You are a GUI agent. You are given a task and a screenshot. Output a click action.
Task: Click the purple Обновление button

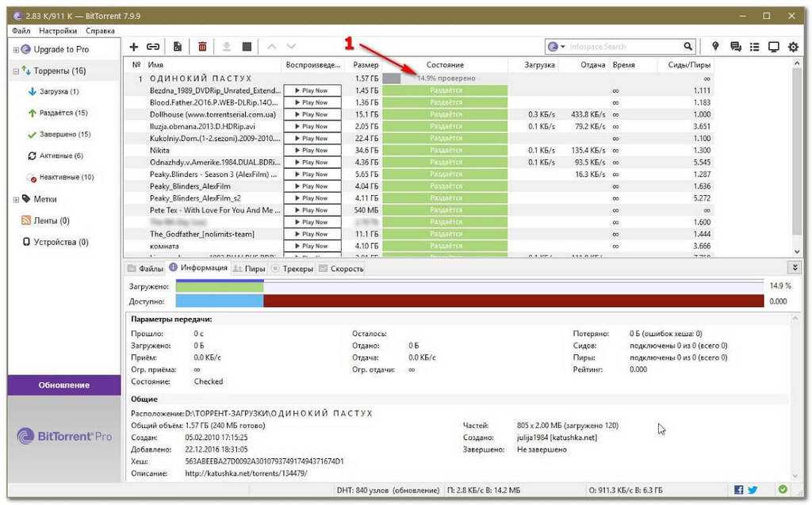coord(63,385)
